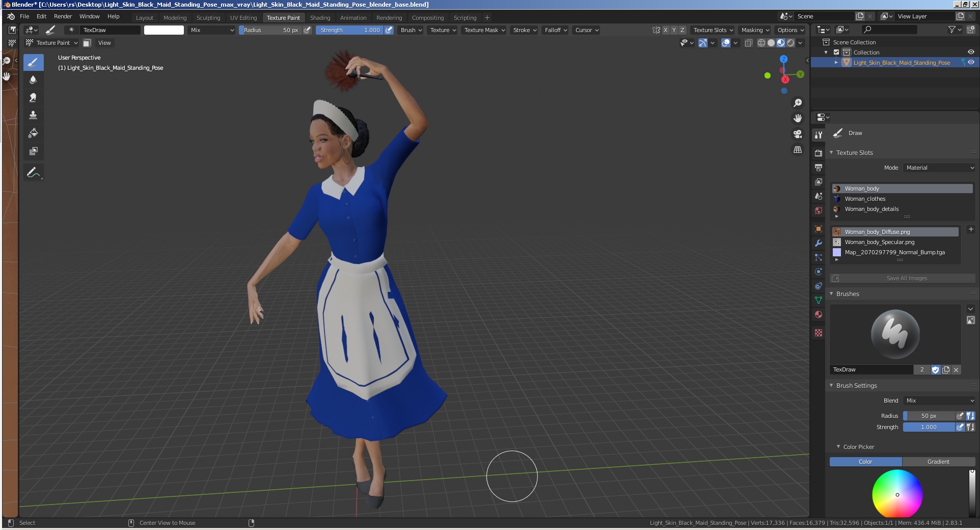980x530 pixels.
Task: Open the Falloff popover
Action: click(556, 30)
